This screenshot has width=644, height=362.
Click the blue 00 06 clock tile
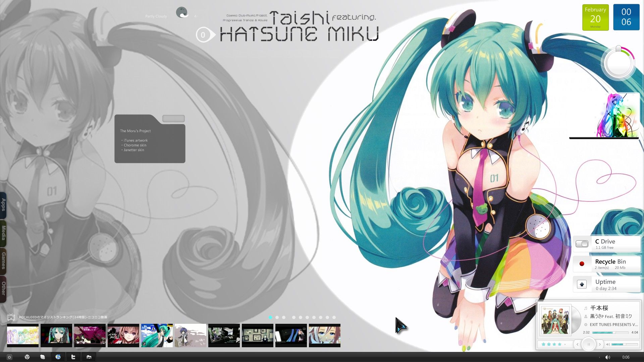(626, 17)
